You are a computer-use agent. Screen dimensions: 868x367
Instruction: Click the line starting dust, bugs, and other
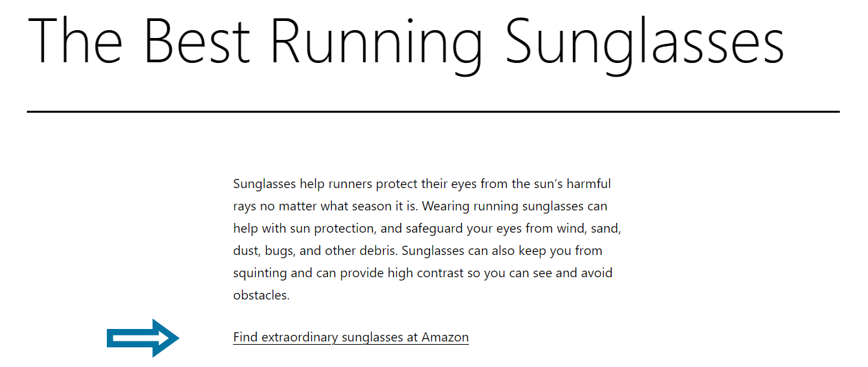(x=418, y=251)
